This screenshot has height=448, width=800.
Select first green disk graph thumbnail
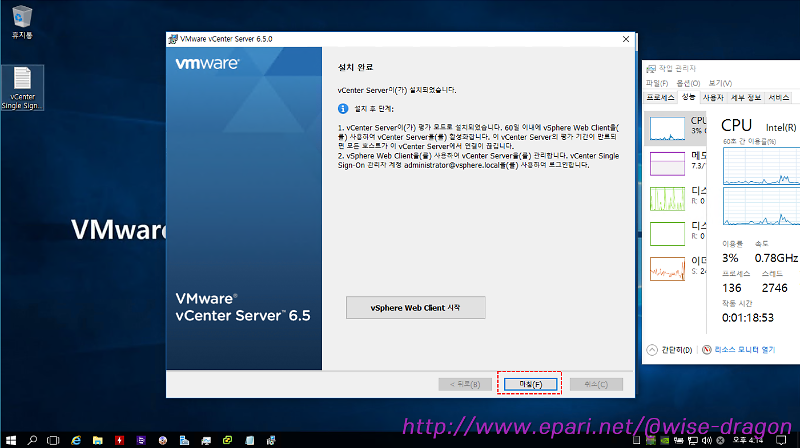667,198
